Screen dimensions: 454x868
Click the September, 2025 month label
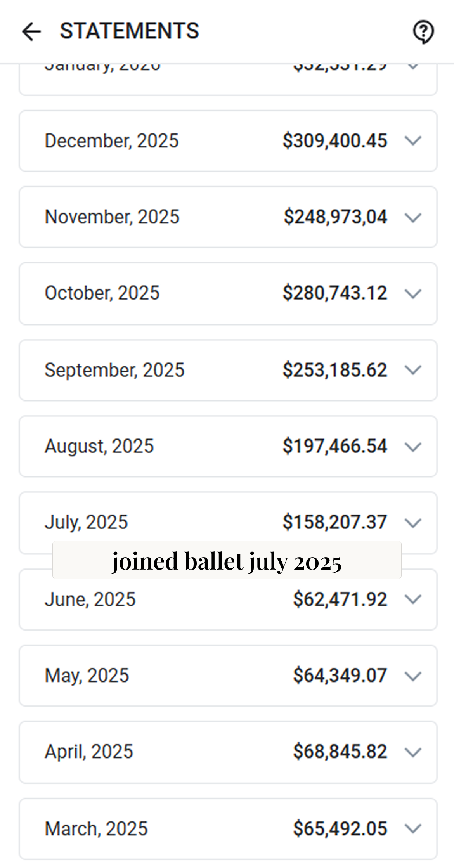tap(114, 370)
